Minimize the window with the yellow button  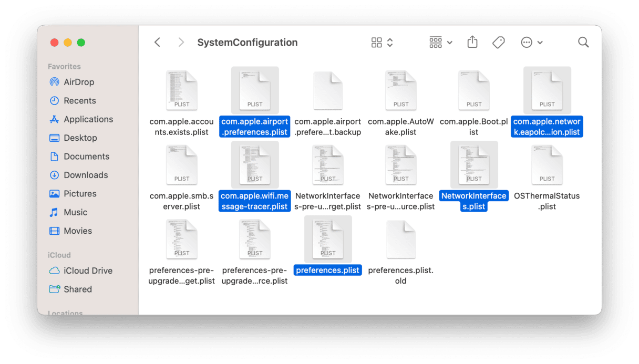68,43
